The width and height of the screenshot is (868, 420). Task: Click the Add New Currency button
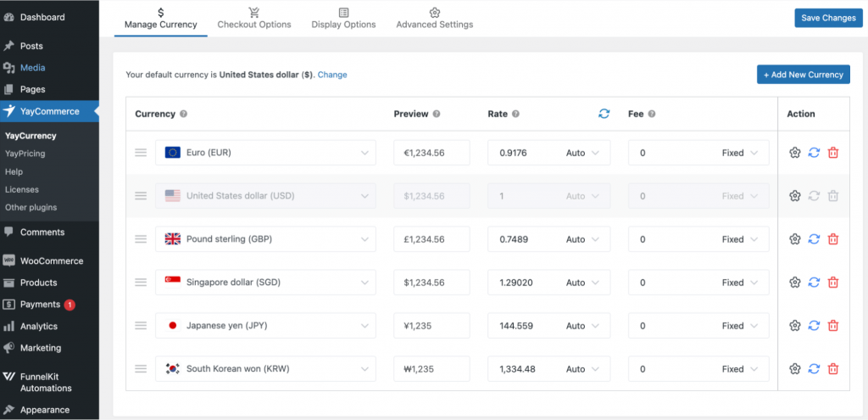[804, 75]
